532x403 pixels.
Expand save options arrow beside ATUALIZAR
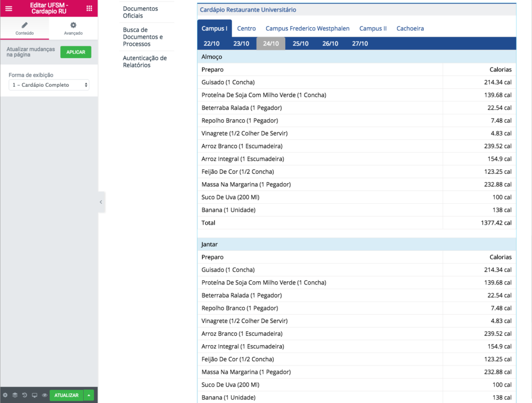[89, 395]
